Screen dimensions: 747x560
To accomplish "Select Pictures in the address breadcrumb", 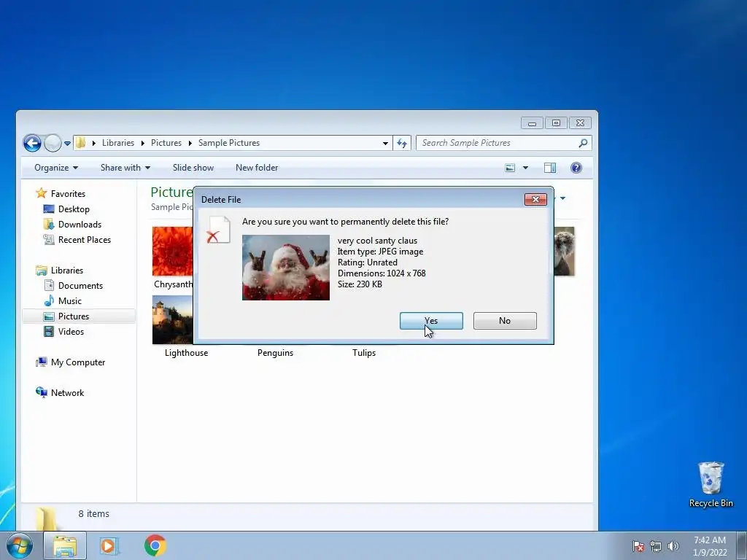I will (x=166, y=143).
